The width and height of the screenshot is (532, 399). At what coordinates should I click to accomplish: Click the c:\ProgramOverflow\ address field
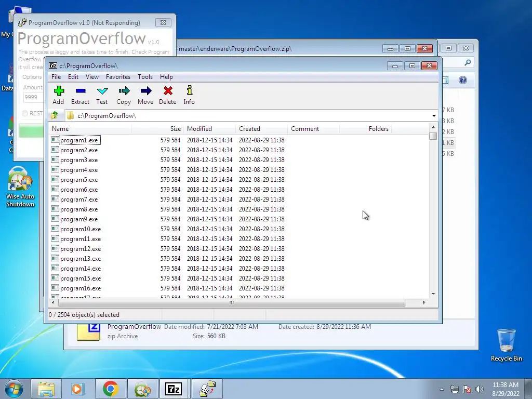pos(251,116)
